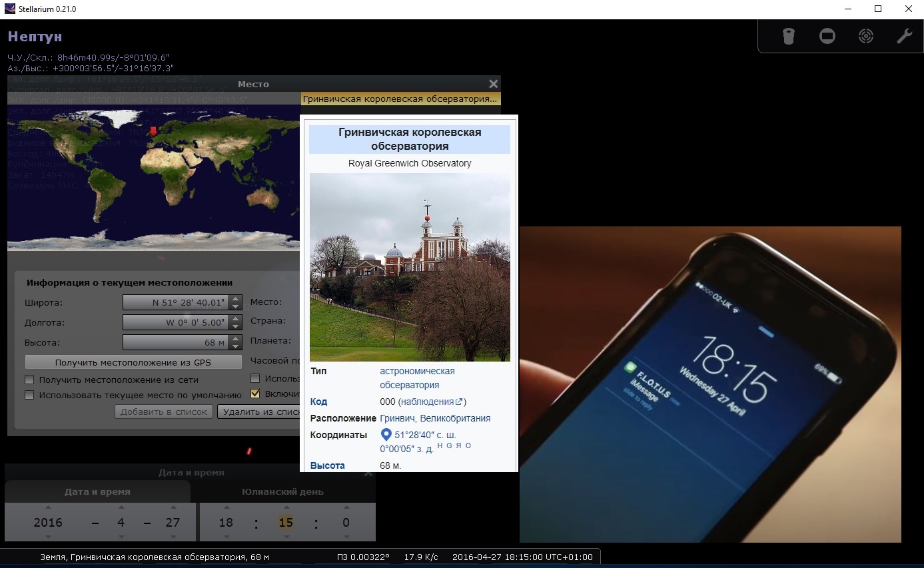The image size is (924, 568).
Task: Increment the month 4 up arrow
Action: pos(121,507)
